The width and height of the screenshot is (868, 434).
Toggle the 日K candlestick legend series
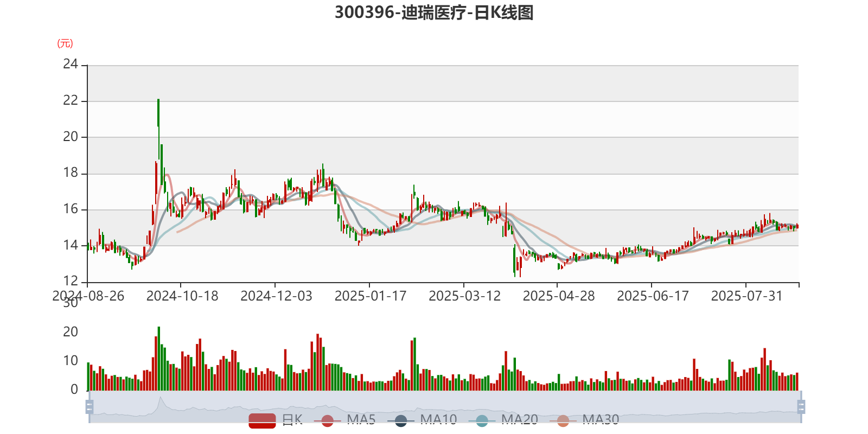coord(276,420)
